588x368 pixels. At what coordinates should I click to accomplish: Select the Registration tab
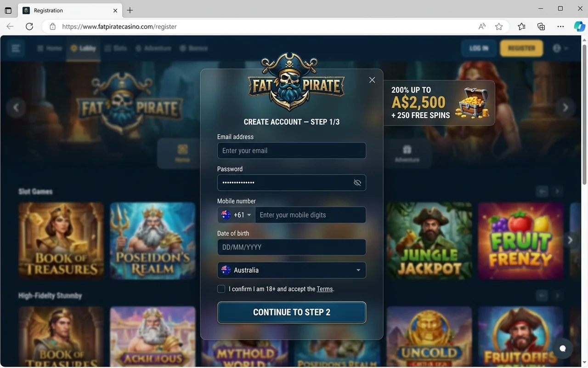coord(70,10)
